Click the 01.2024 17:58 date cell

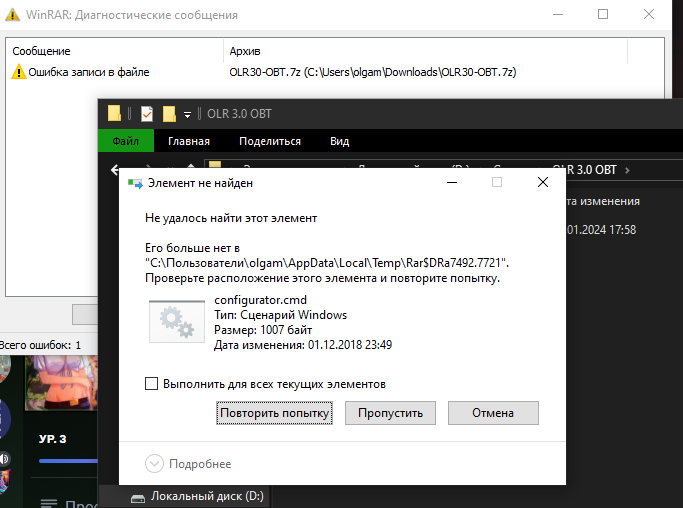point(601,230)
